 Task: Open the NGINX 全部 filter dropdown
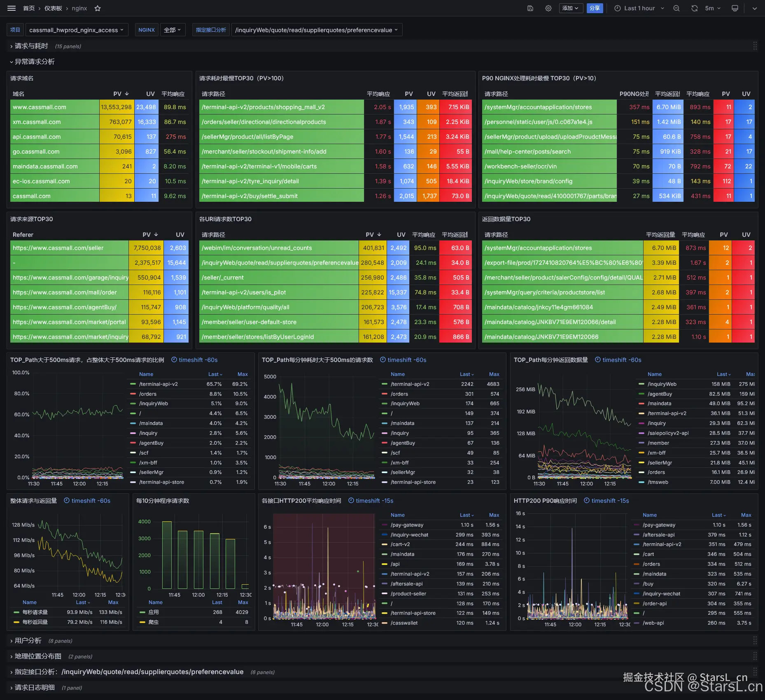(x=173, y=30)
